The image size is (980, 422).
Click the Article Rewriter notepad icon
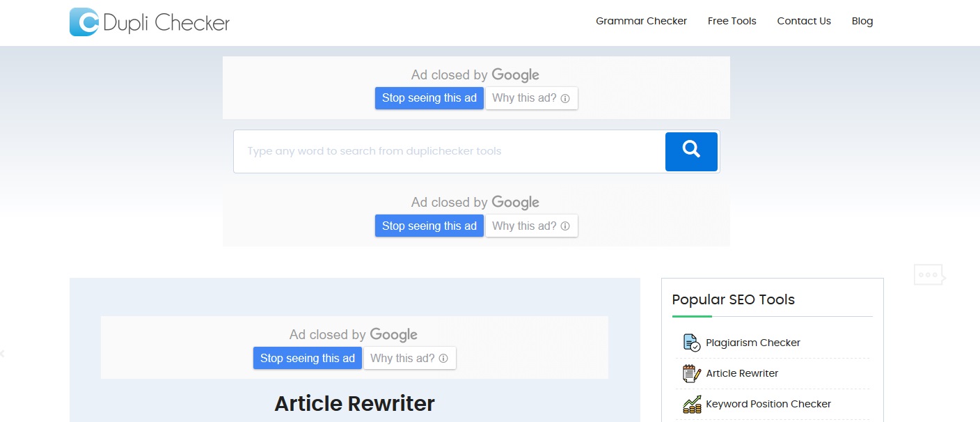click(x=691, y=373)
